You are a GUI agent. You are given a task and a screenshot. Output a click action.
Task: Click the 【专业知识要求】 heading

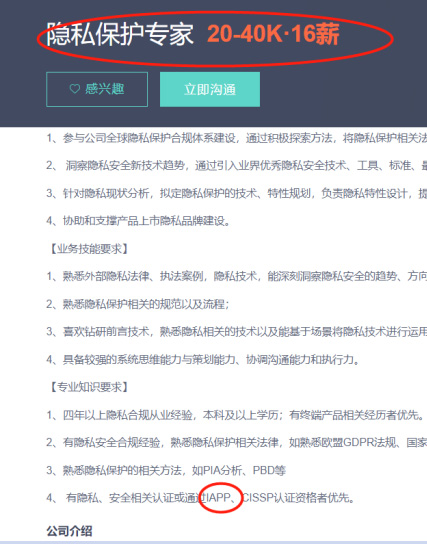[87, 387]
